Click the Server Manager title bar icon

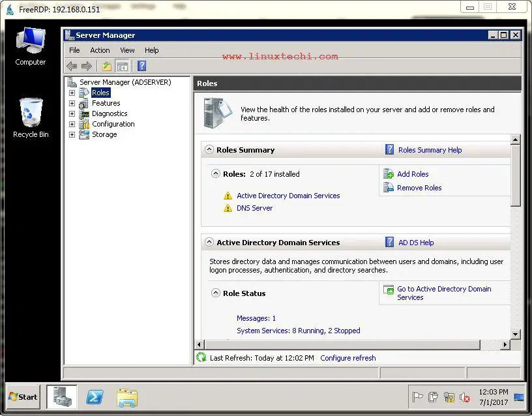[x=70, y=35]
